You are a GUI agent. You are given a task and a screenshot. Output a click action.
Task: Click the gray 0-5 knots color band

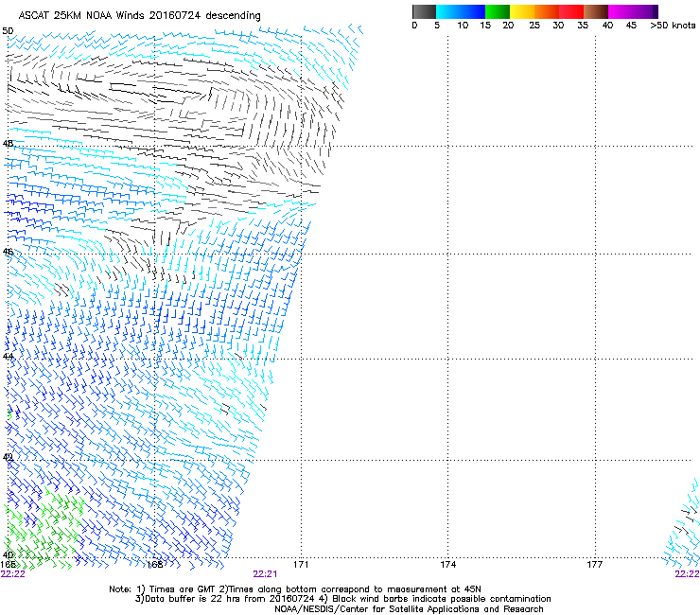click(x=424, y=11)
